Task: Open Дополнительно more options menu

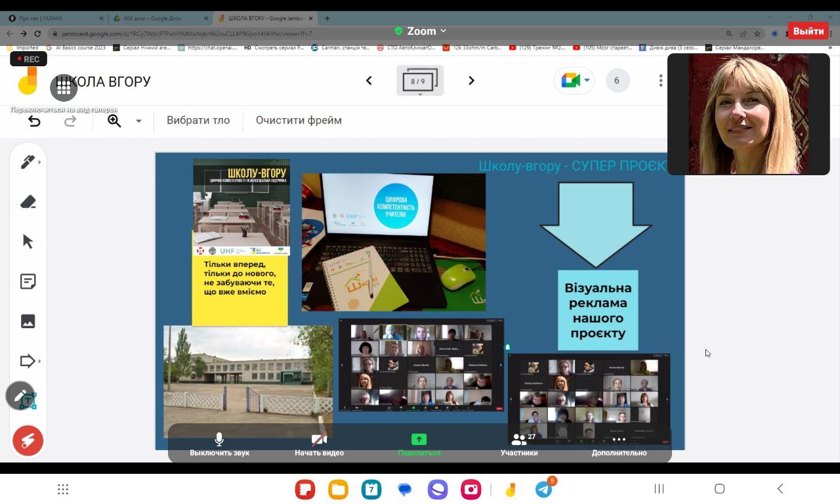Action: coord(619,444)
